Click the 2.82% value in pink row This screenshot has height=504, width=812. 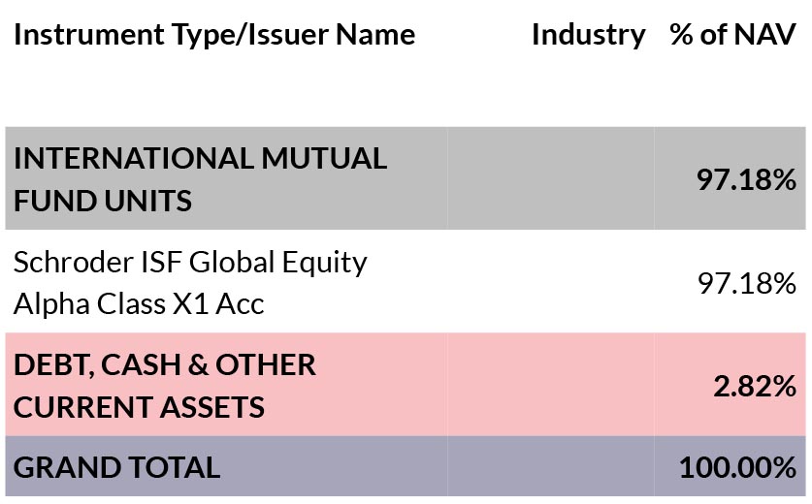click(755, 386)
